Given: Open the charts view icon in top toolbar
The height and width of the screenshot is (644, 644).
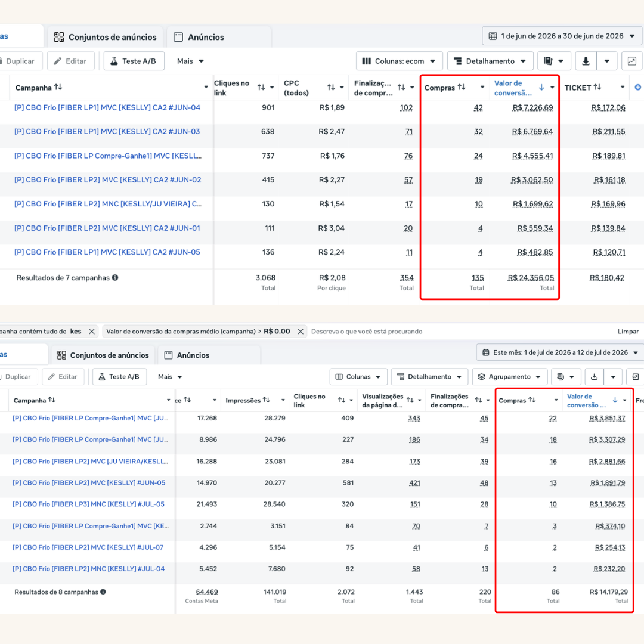Looking at the screenshot, I should [631, 61].
